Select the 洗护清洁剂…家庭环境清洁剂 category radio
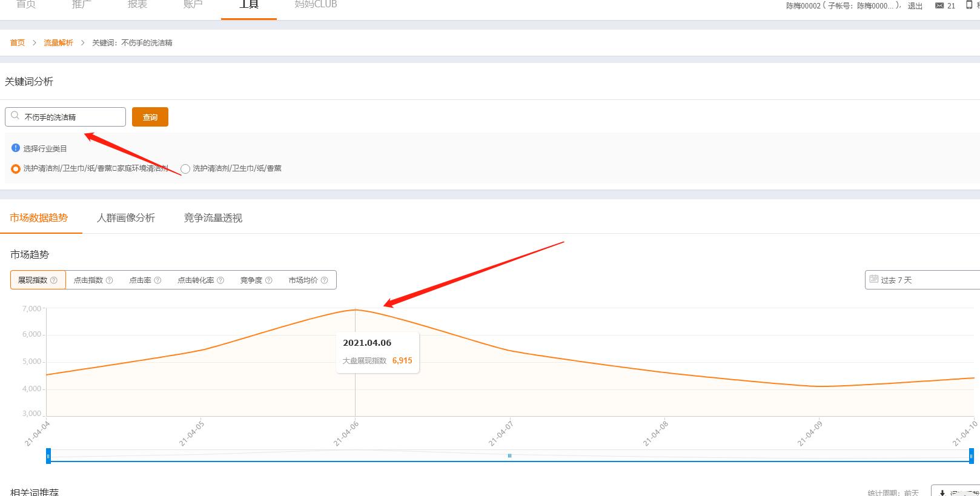 16,169
